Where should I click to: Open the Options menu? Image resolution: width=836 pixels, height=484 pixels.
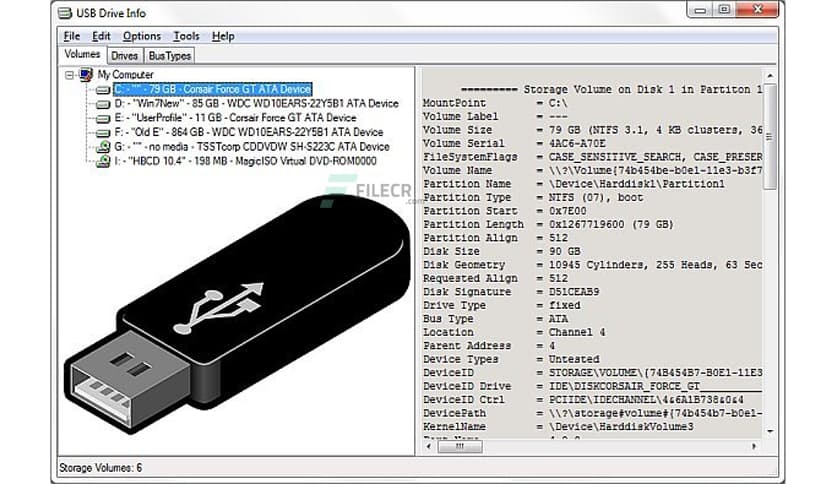pos(141,36)
